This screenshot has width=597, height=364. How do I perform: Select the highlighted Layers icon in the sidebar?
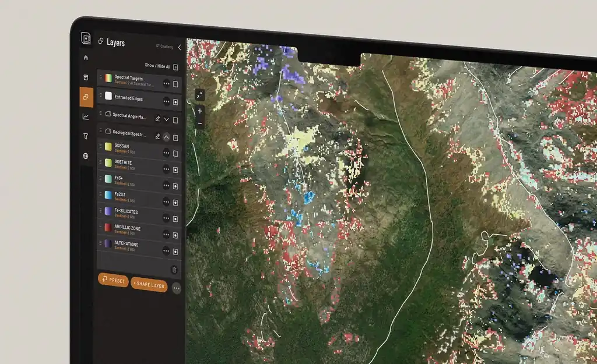86,97
